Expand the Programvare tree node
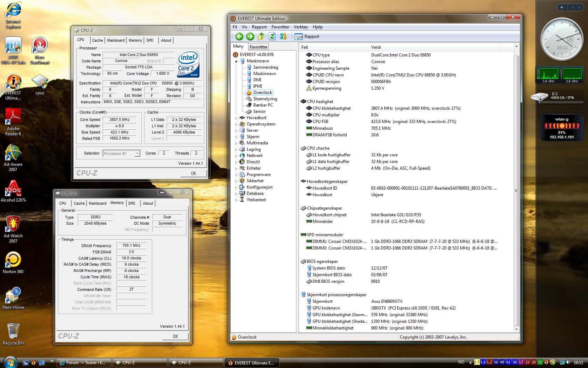 tap(236, 175)
